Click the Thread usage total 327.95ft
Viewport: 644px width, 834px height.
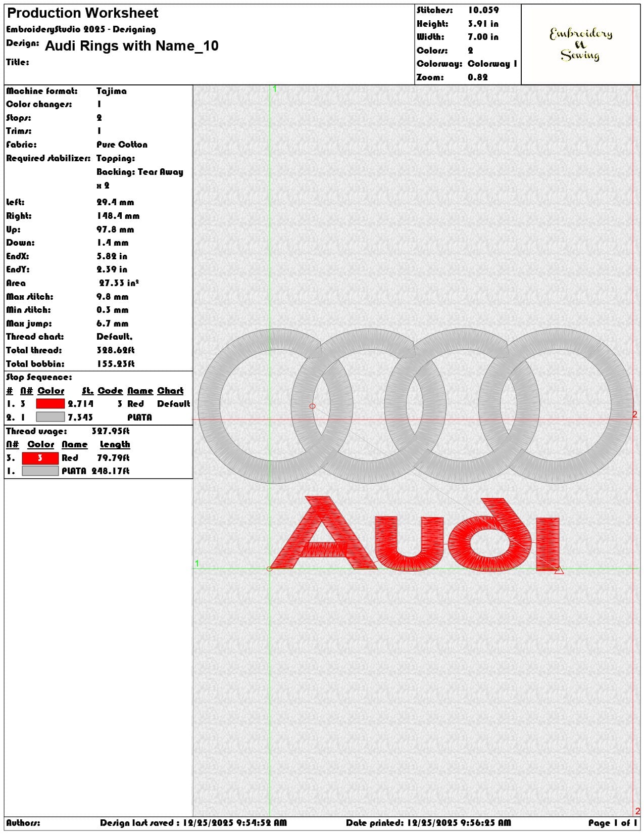pyautogui.click(x=111, y=431)
